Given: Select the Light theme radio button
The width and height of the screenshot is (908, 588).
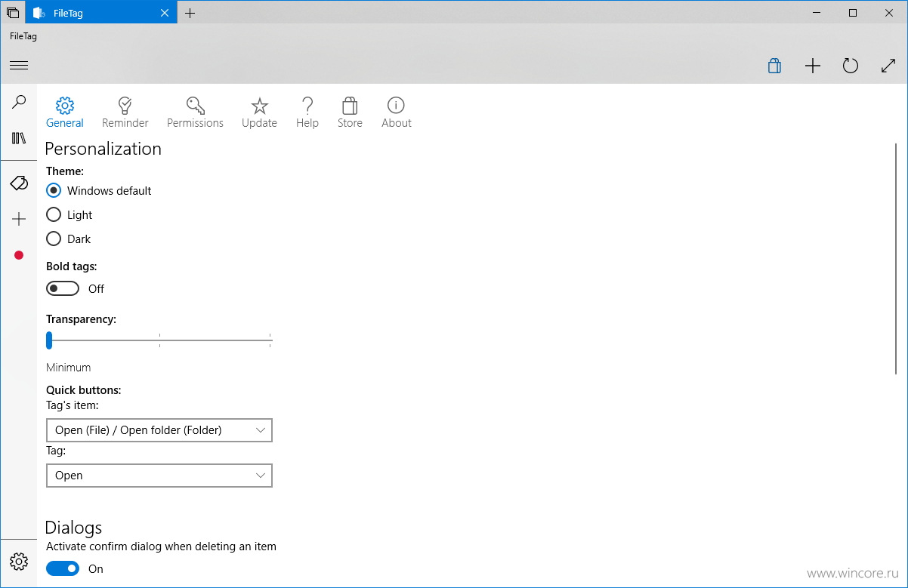Looking at the screenshot, I should [54, 214].
